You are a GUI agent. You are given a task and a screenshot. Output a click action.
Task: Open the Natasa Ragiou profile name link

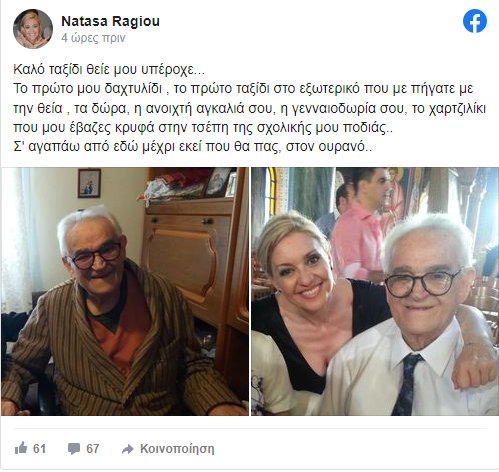(x=110, y=21)
